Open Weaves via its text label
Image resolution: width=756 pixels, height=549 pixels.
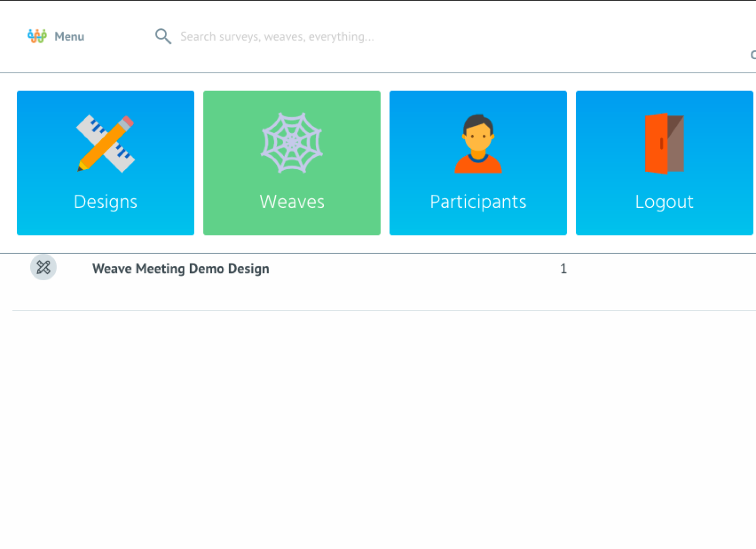pyautogui.click(x=292, y=202)
